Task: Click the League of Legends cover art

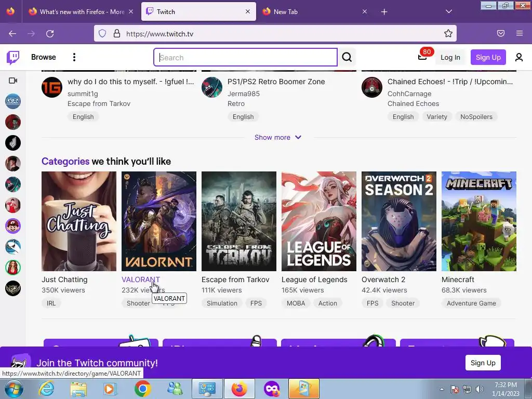Action: coord(319,221)
